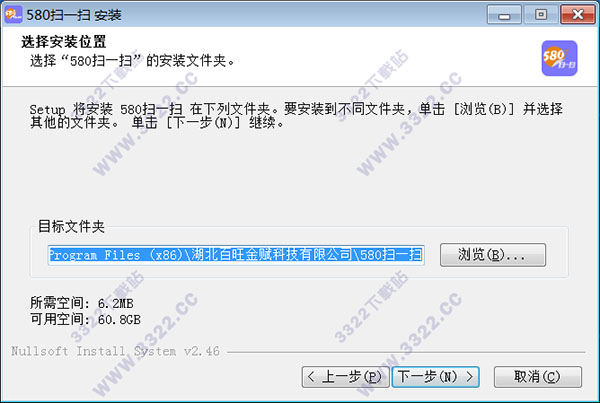Click the window title 580扫一扫 安装
The width and height of the screenshot is (600, 403).
[74, 15]
